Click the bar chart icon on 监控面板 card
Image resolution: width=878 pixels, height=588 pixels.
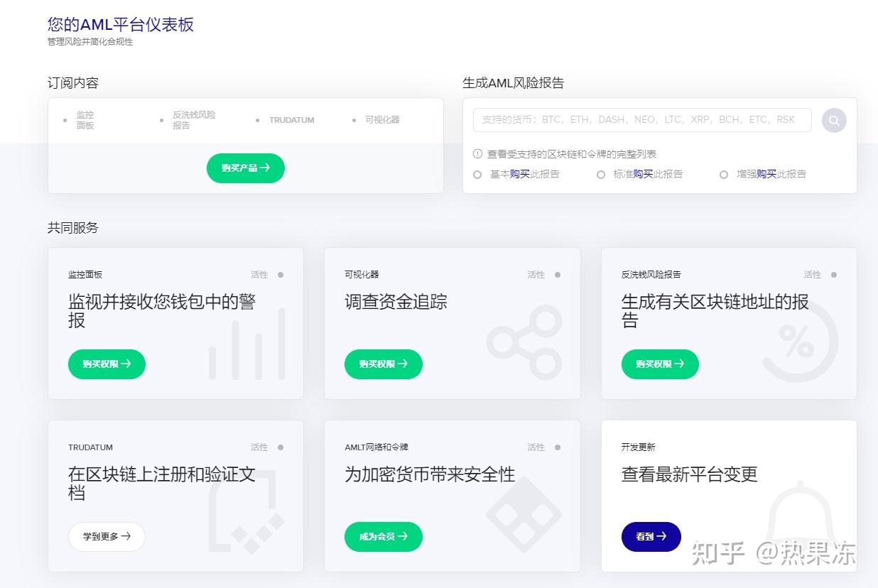245,348
